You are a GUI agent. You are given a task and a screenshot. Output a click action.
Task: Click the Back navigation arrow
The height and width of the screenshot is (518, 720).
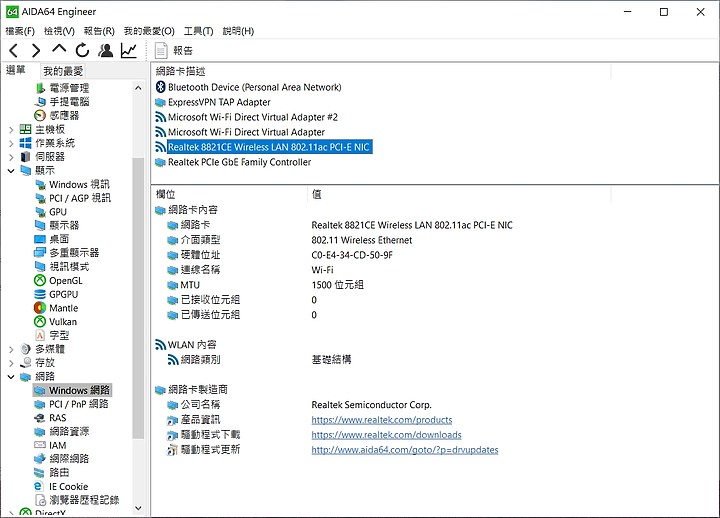click(x=14, y=50)
